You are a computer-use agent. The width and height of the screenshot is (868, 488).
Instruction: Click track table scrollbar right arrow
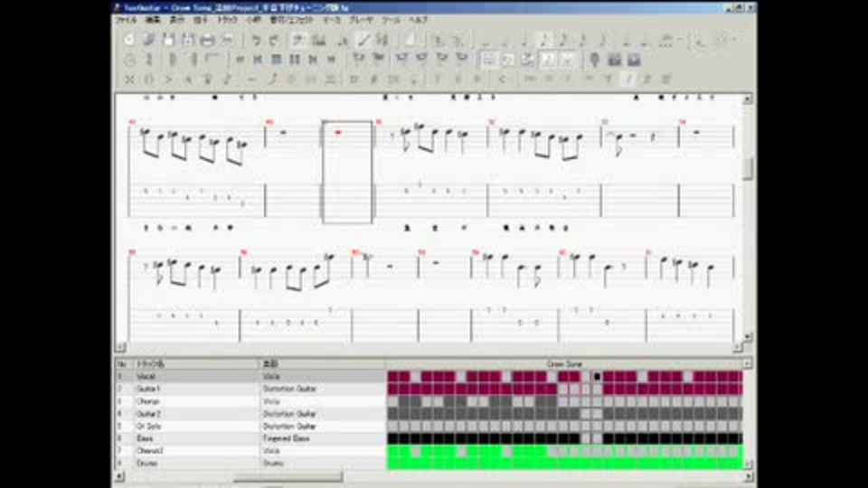point(748,476)
